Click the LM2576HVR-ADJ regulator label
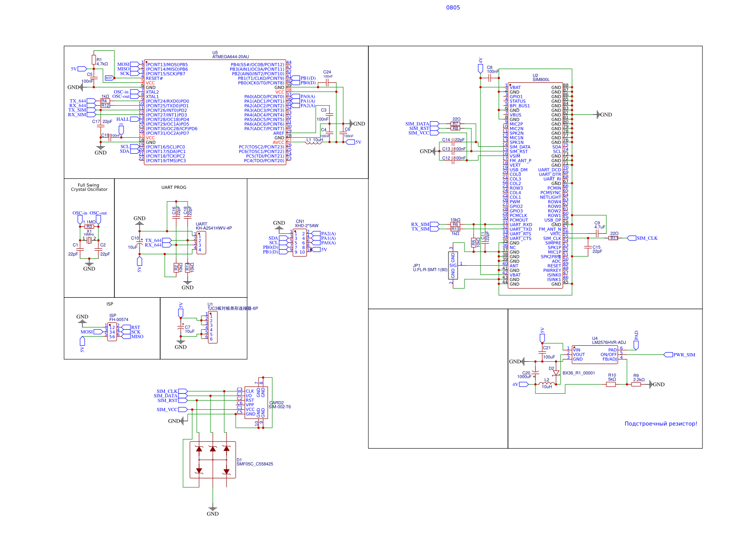Image resolution: width=756 pixels, height=558 pixels. tap(609, 342)
